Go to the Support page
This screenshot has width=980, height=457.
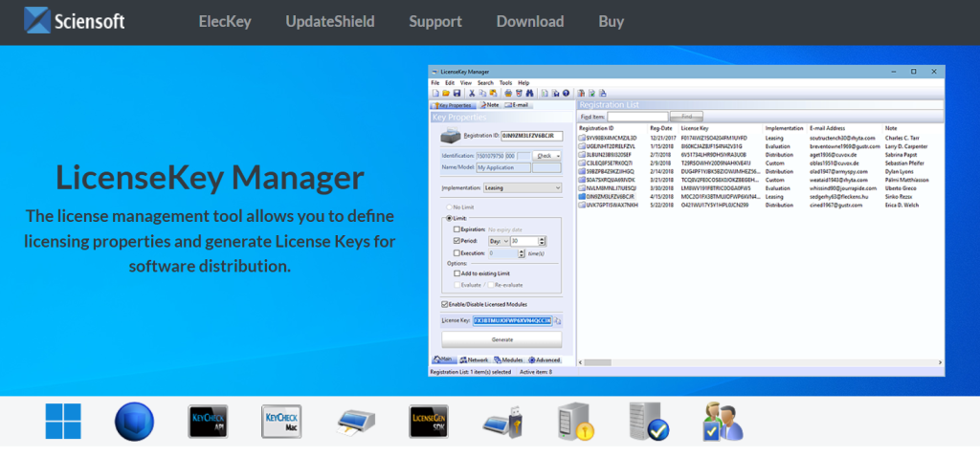click(435, 21)
